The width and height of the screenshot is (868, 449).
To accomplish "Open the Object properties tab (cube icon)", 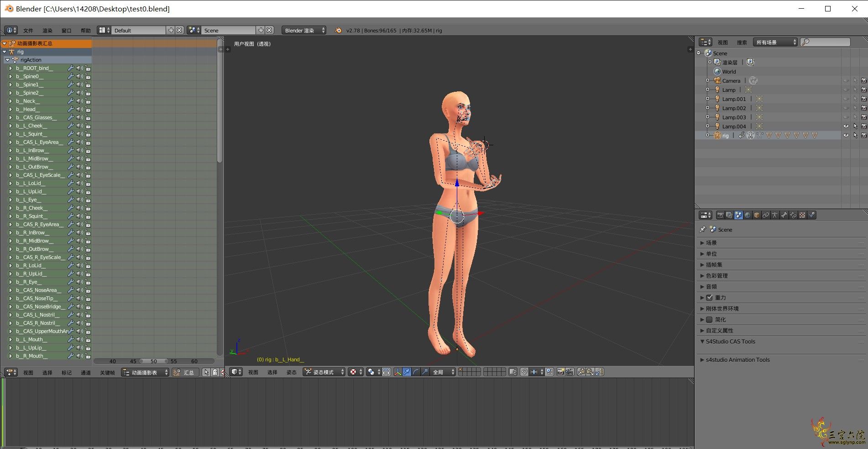I will 757,215.
